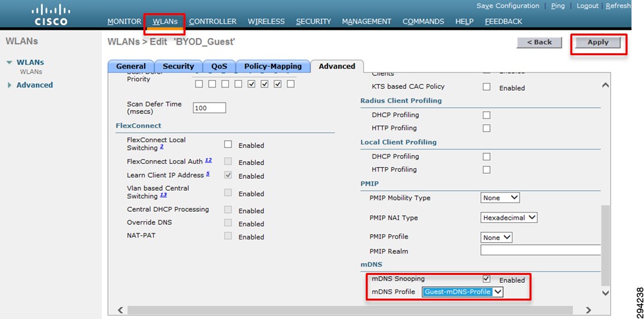Open PMIP Mobility Type dropdown

point(500,198)
